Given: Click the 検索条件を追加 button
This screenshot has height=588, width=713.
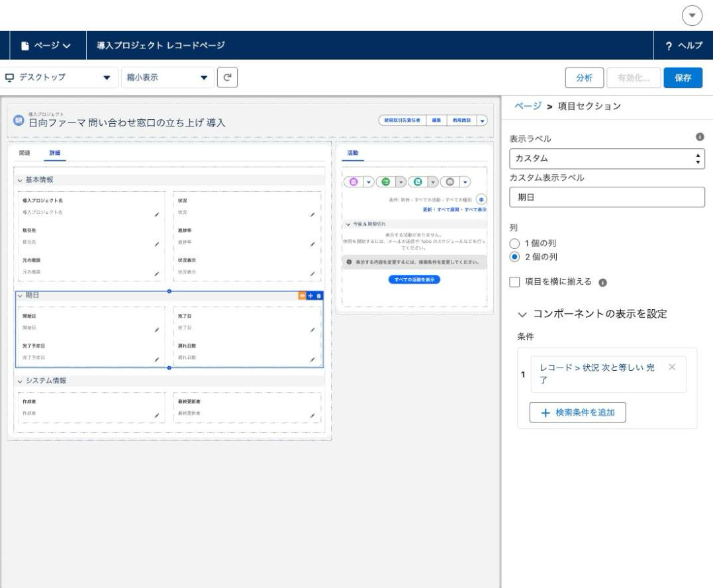Looking at the screenshot, I should point(577,413).
